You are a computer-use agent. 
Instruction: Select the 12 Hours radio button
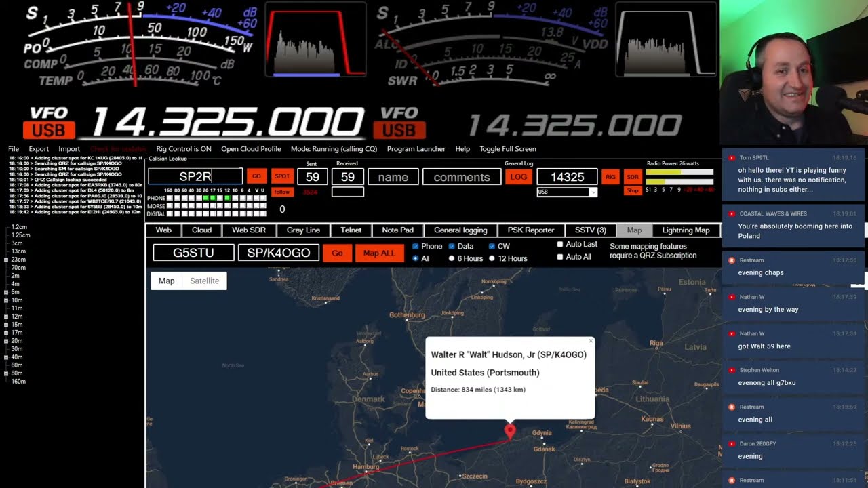tap(492, 258)
